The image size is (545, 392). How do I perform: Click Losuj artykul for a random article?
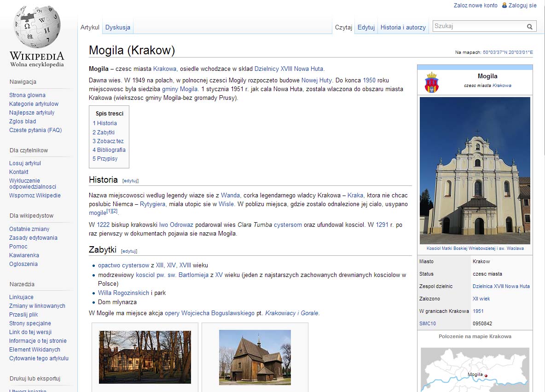[25, 163]
